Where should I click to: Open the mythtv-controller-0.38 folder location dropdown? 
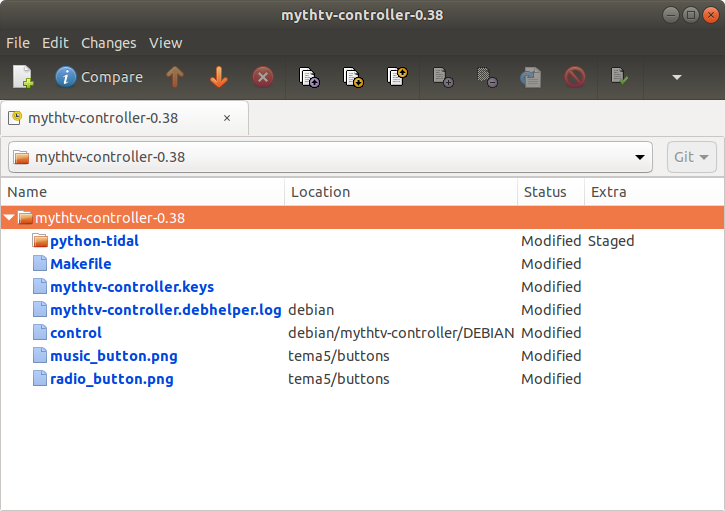330,157
